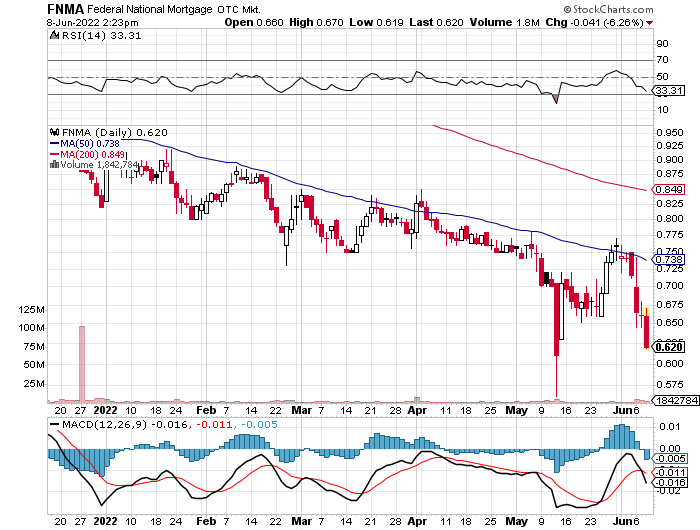Click the 100M volume scale label

coord(31,327)
